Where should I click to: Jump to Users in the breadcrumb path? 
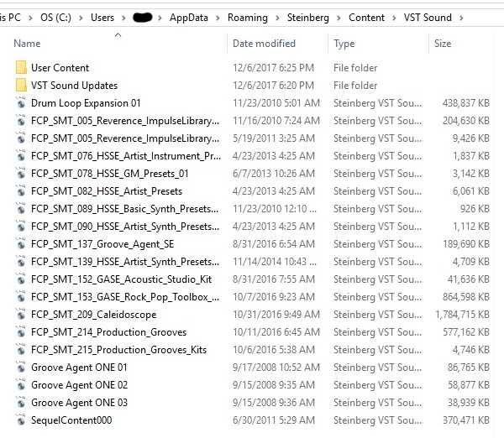point(102,18)
